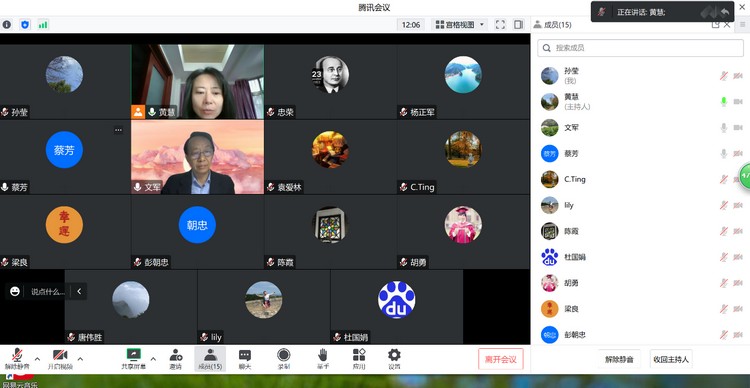Turn on video with camera button

click(x=60, y=358)
